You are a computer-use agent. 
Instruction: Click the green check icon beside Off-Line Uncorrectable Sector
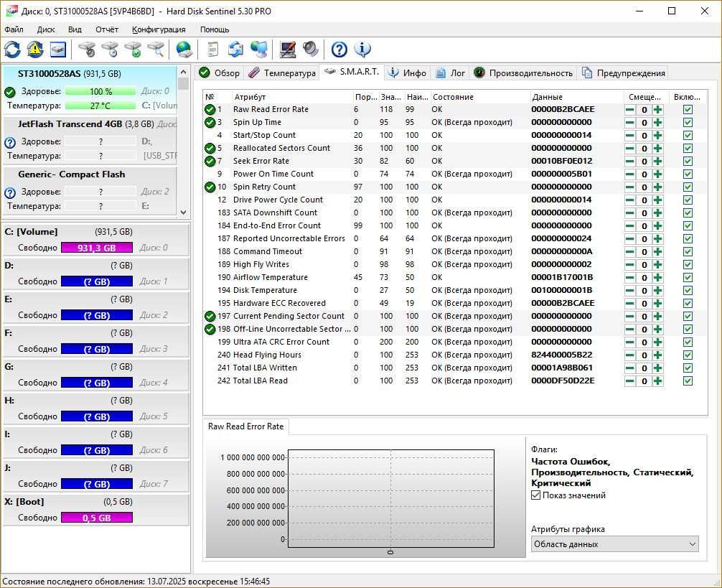click(210, 330)
